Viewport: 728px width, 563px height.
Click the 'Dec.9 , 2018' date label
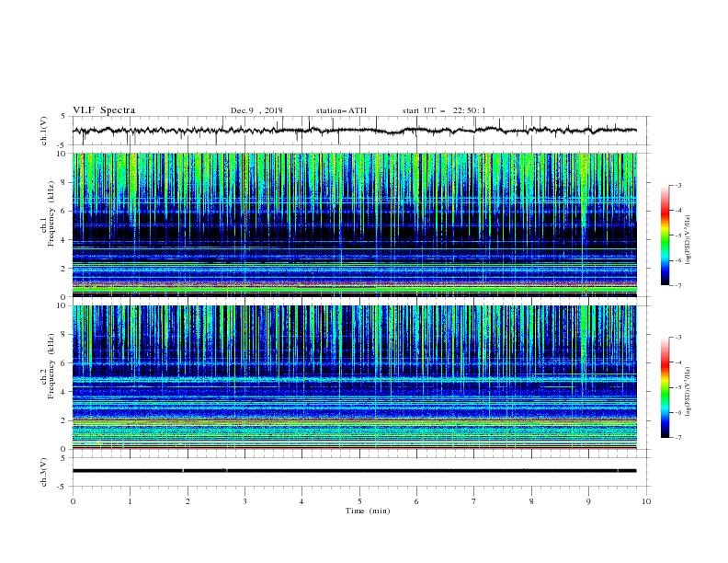point(256,110)
